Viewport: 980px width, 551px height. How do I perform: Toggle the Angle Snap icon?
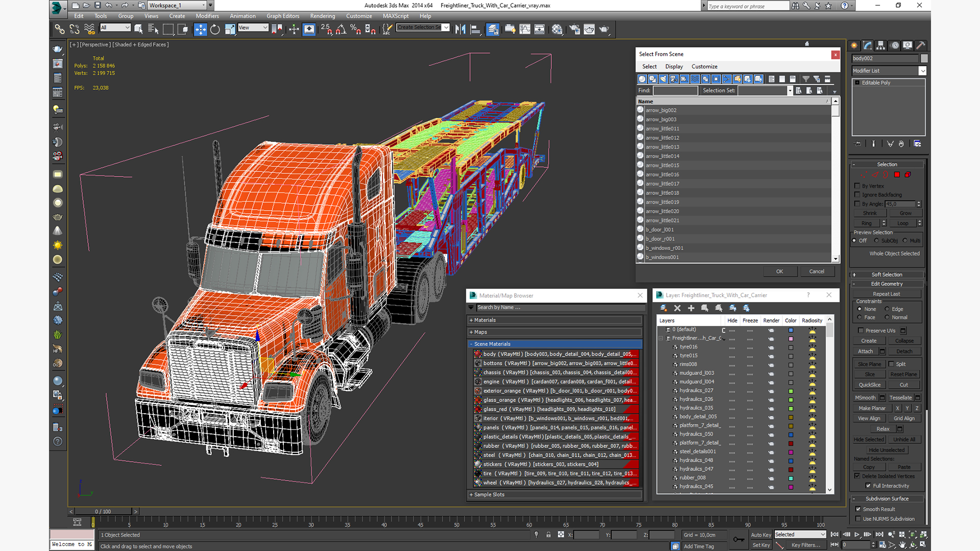pyautogui.click(x=341, y=29)
